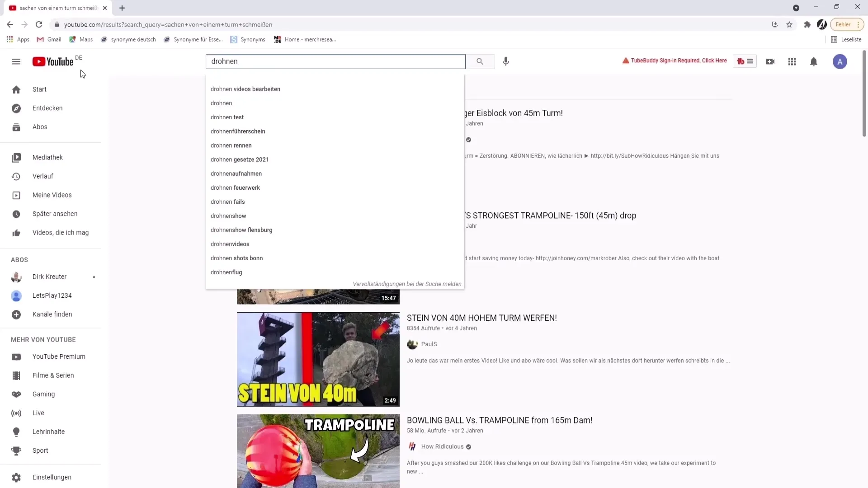Open Meine Videos

[51, 195]
